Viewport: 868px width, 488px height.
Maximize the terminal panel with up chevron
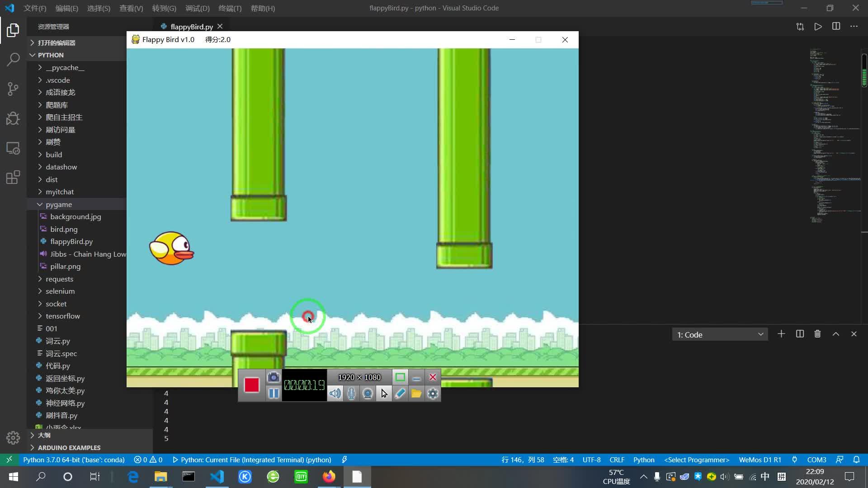tap(836, 334)
